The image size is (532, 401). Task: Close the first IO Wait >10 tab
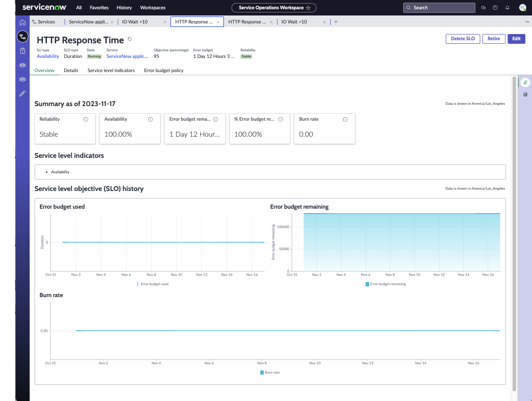coord(165,22)
